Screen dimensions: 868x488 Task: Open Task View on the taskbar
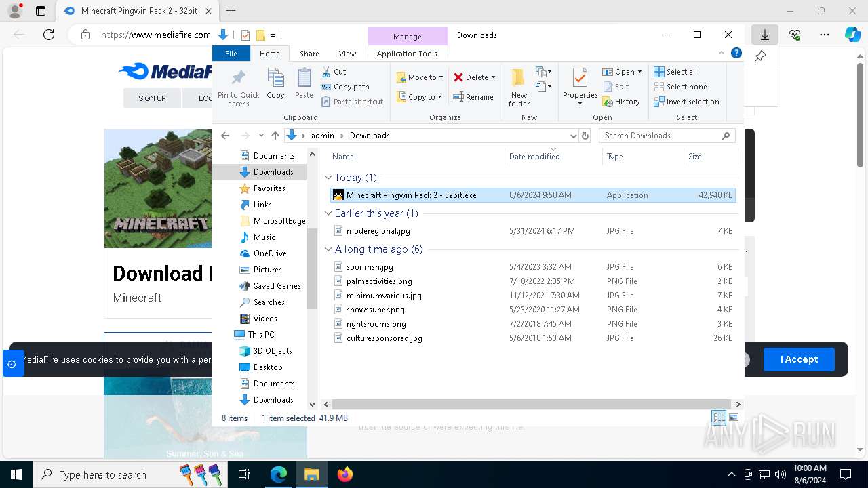(x=244, y=474)
